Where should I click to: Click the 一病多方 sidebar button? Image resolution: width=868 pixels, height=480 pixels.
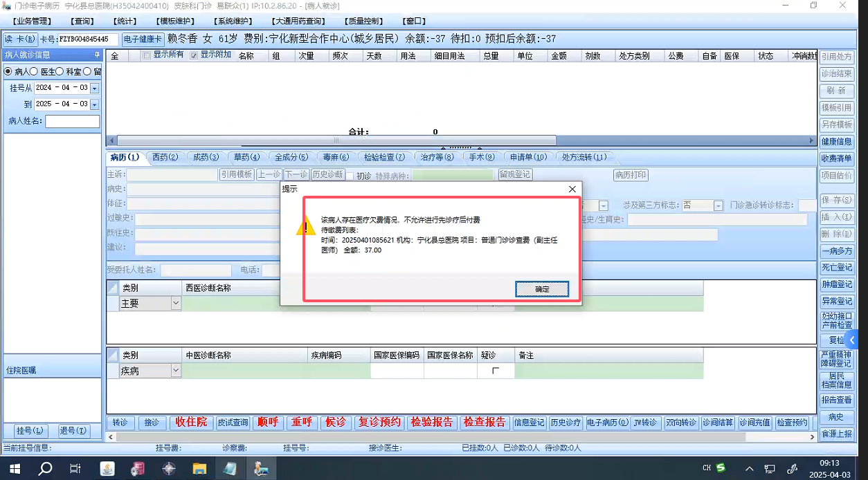click(x=836, y=251)
